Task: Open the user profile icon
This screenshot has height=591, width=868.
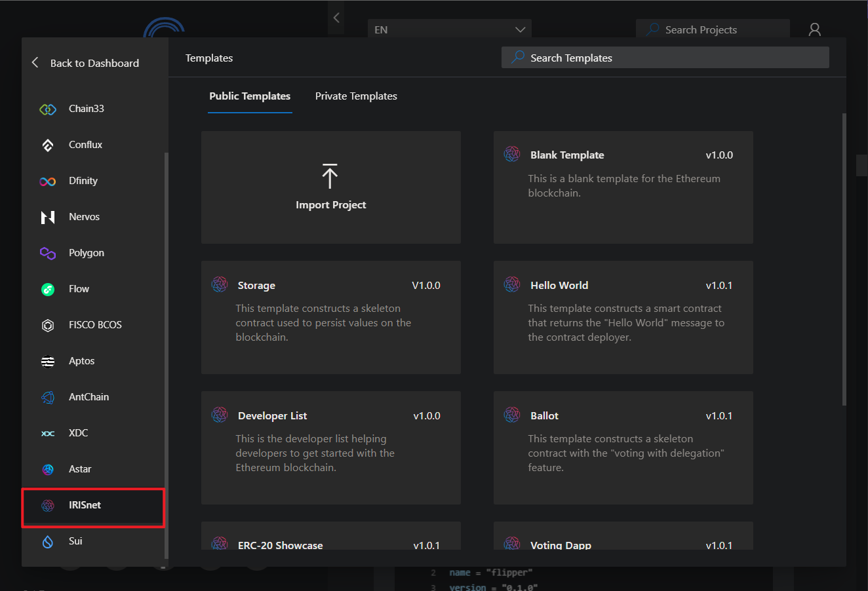Action: tap(815, 29)
